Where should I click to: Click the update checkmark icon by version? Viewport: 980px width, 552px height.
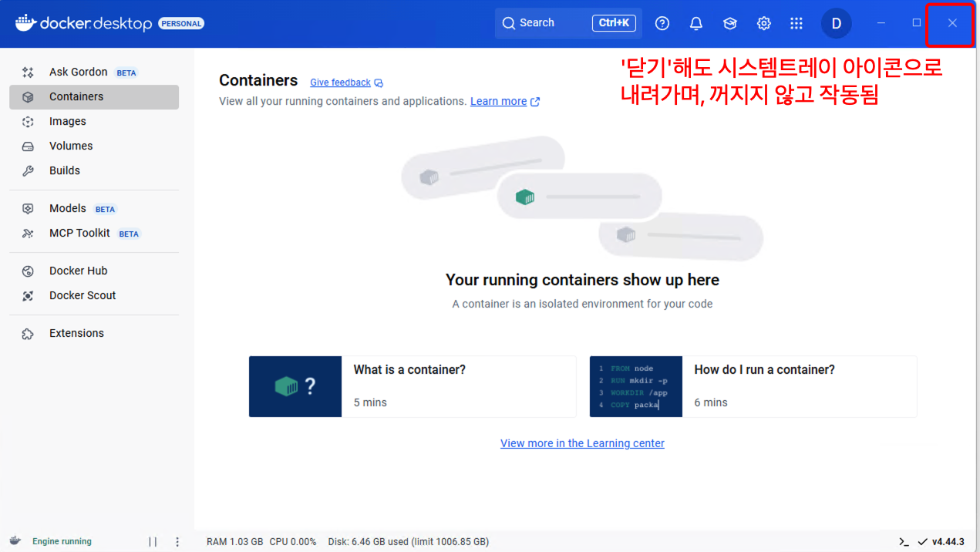click(922, 542)
